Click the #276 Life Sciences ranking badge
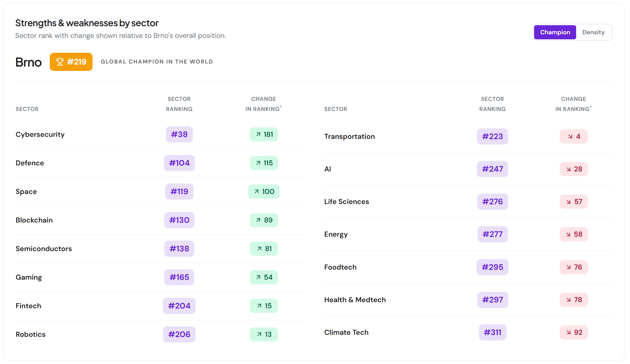Image resolution: width=630 pixels, height=364 pixels. [x=493, y=202]
